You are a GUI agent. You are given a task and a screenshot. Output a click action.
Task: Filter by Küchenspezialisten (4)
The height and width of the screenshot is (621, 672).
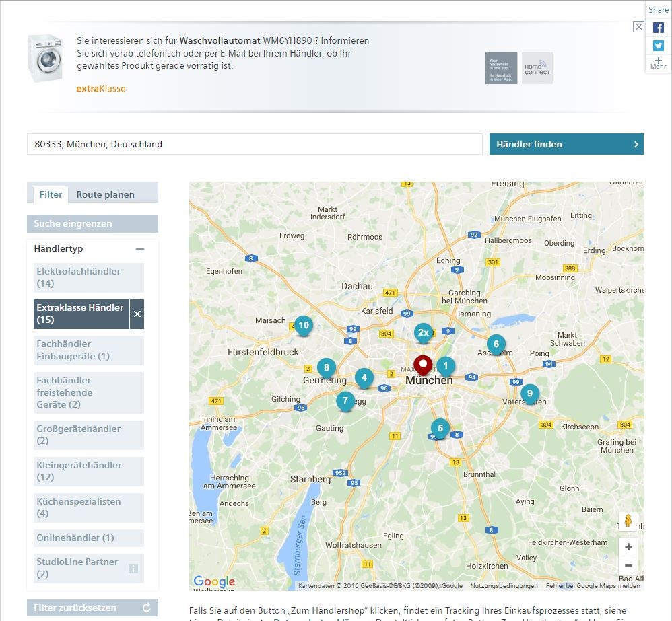pyautogui.click(x=89, y=508)
